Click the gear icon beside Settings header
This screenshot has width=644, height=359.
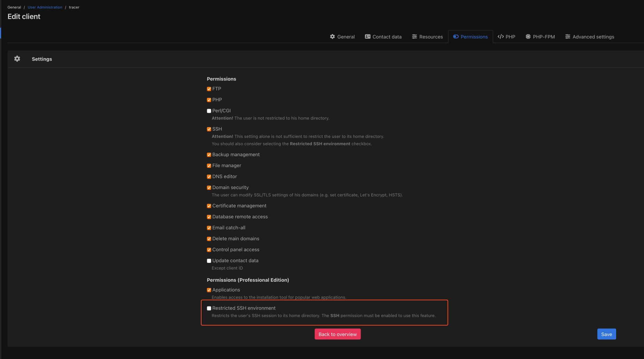(x=17, y=59)
